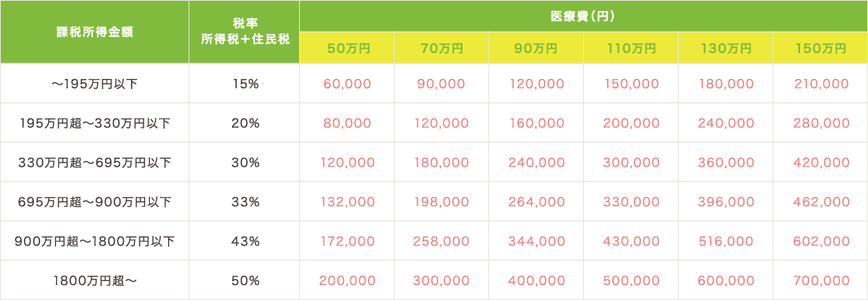This screenshot has width=868, height=300.
Task: Click the 15% tax rate cell
Action: pyautogui.click(x=244, y=84)
